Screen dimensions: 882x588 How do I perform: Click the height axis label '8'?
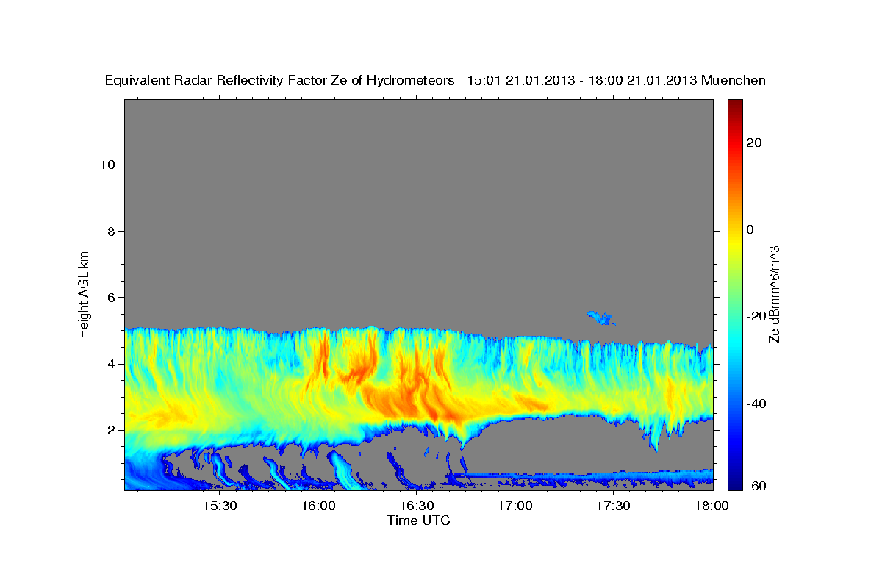coord(110,231)
